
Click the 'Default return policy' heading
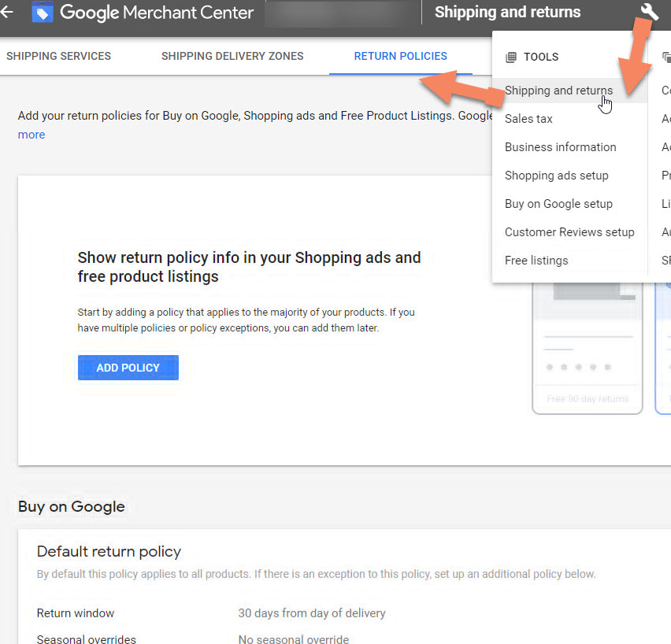click(109, 552)
